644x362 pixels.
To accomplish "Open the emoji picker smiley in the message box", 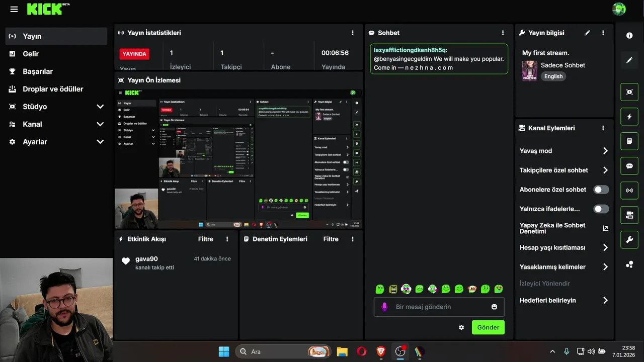I will point(494,307).
